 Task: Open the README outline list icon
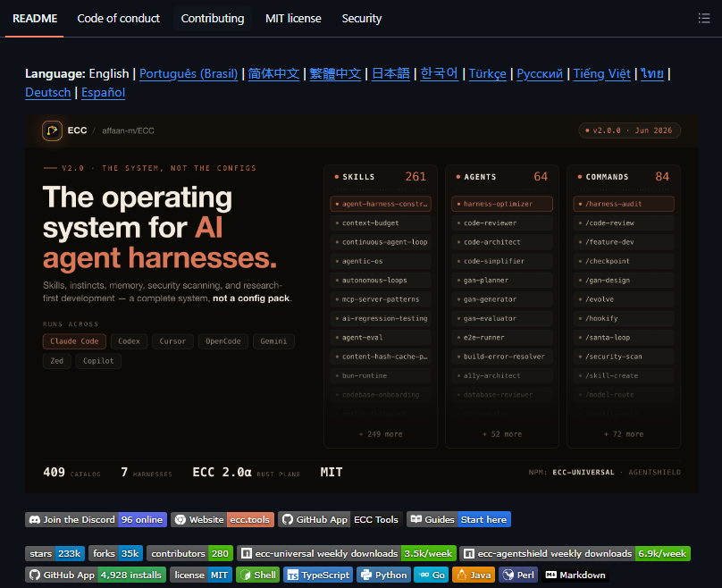coord(703,19)
